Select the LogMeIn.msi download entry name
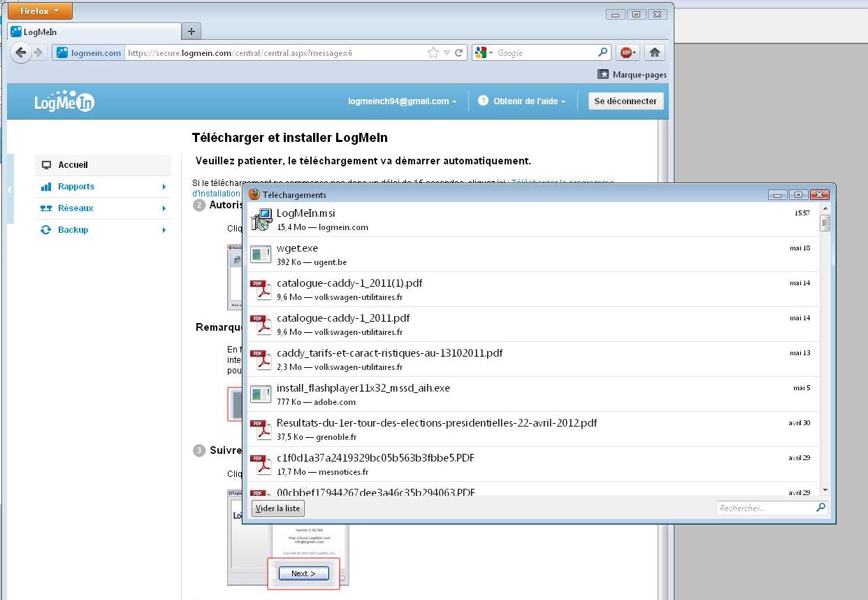Viewport: 868px width, 600px height. (x=306, y=213)
